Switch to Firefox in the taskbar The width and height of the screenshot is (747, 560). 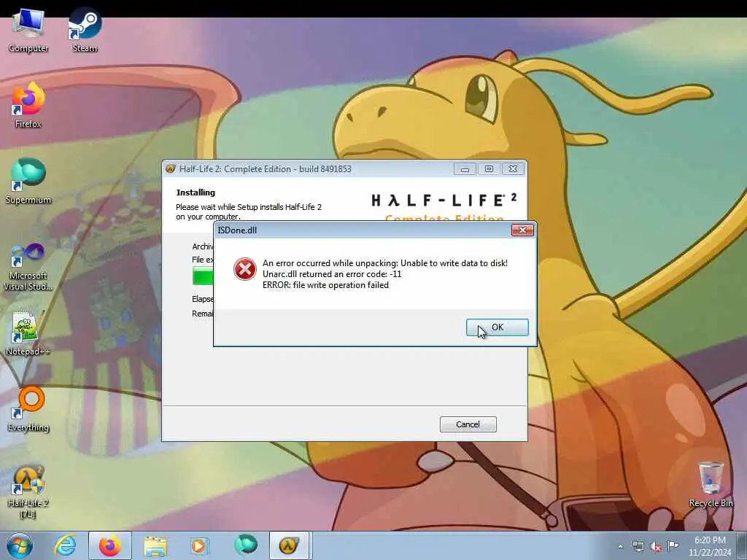[110, 545]
